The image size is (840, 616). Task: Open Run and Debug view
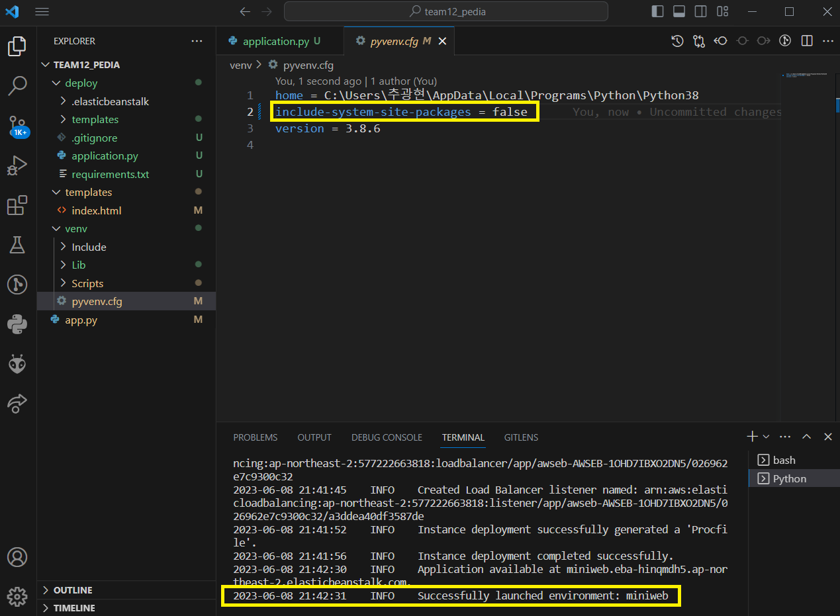tap(17, 165)
